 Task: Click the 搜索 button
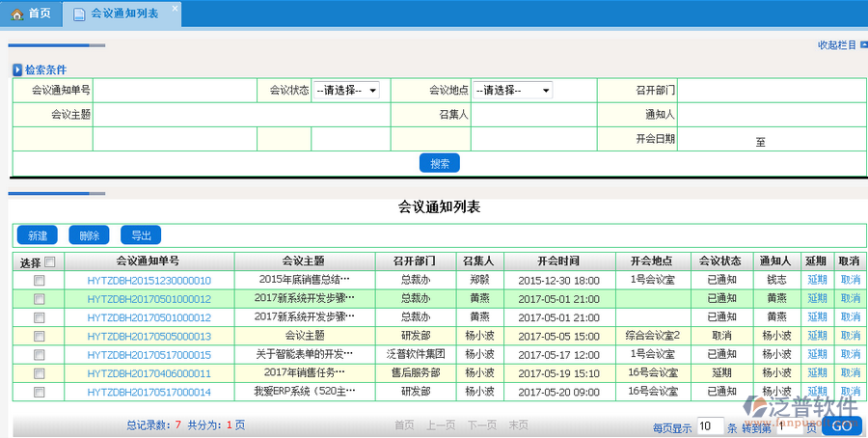(x=439, y=163)
